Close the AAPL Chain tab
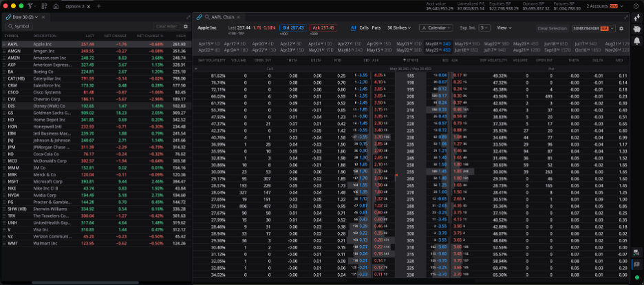 click(238, 17)
